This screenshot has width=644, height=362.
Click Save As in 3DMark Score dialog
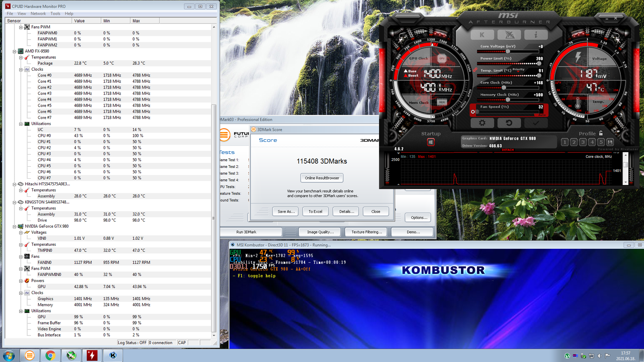(x=285, y=212)
